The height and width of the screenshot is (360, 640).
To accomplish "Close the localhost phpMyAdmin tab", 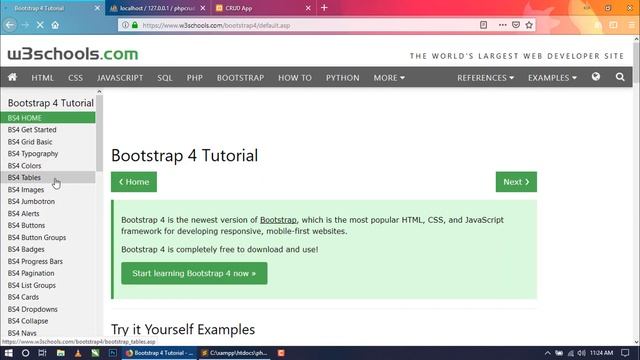I will pos(203,8).
